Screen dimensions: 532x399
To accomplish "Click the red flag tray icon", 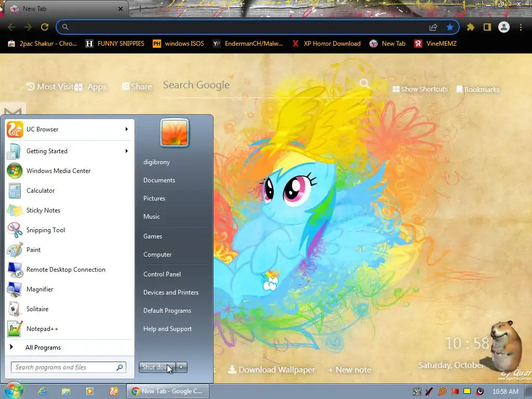I will pos(455,392).
